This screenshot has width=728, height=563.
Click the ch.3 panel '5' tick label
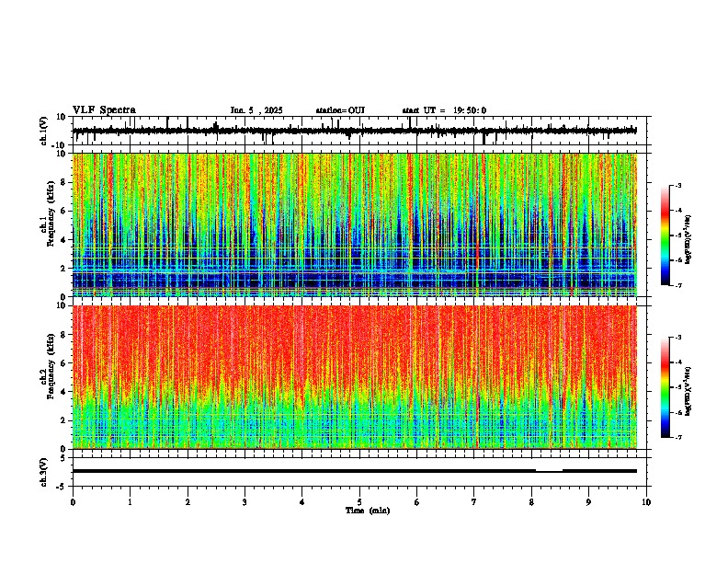pos(63,458)
